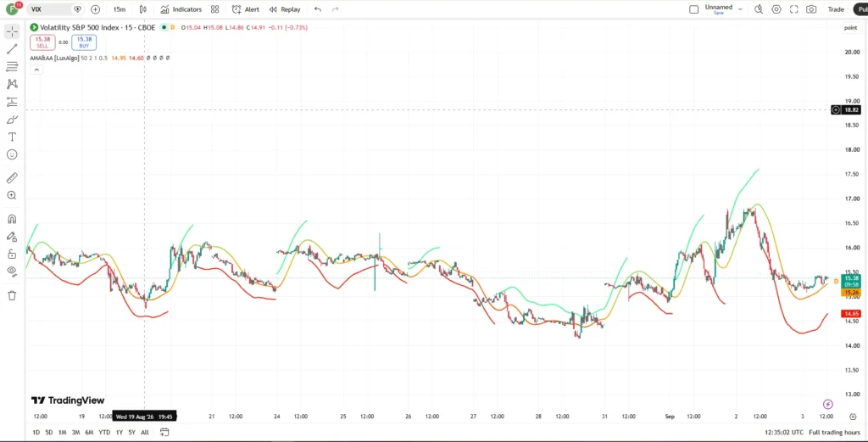
Task: Add symbol to compare with plus icon
Action: (x=95, y=9)
